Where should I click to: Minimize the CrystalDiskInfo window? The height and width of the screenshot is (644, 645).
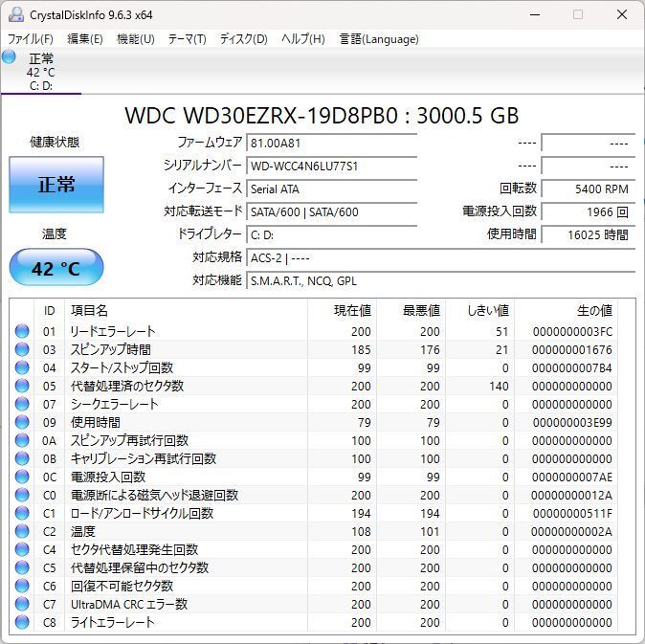[535, 14]
